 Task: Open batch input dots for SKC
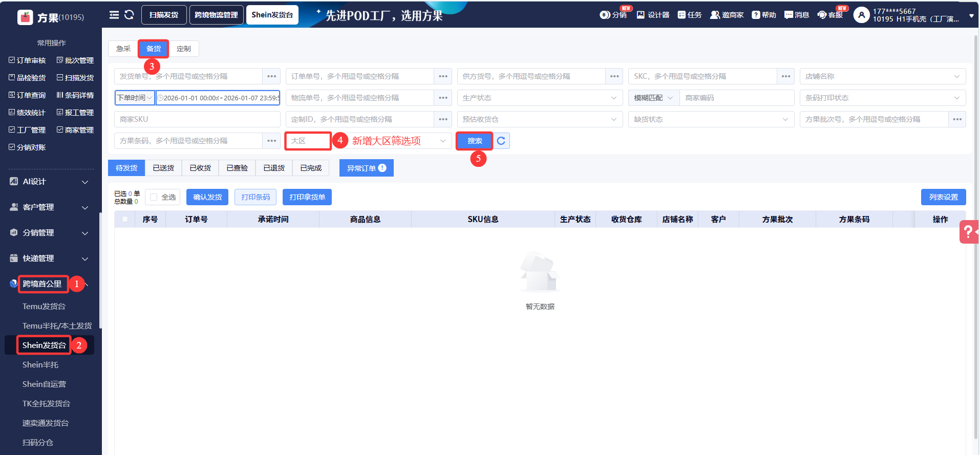tap(786, 76)
